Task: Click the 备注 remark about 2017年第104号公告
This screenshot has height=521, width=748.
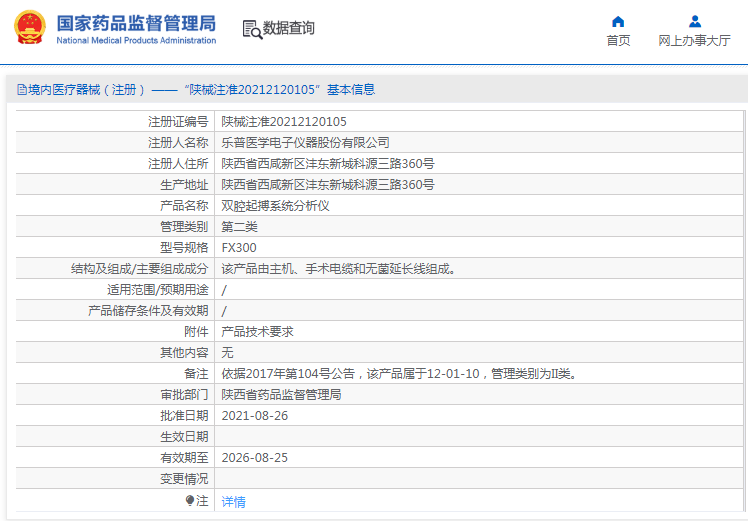Action: (400, 374)
